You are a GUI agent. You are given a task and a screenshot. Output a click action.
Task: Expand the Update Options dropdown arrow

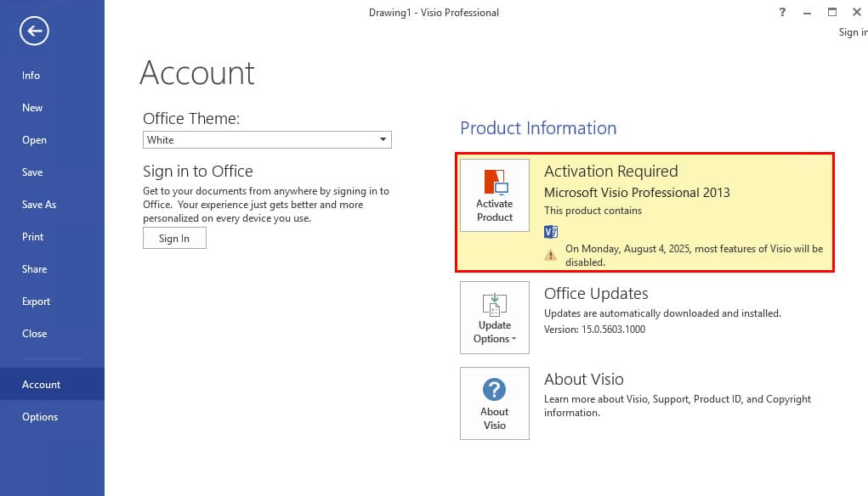coord(513,339)
